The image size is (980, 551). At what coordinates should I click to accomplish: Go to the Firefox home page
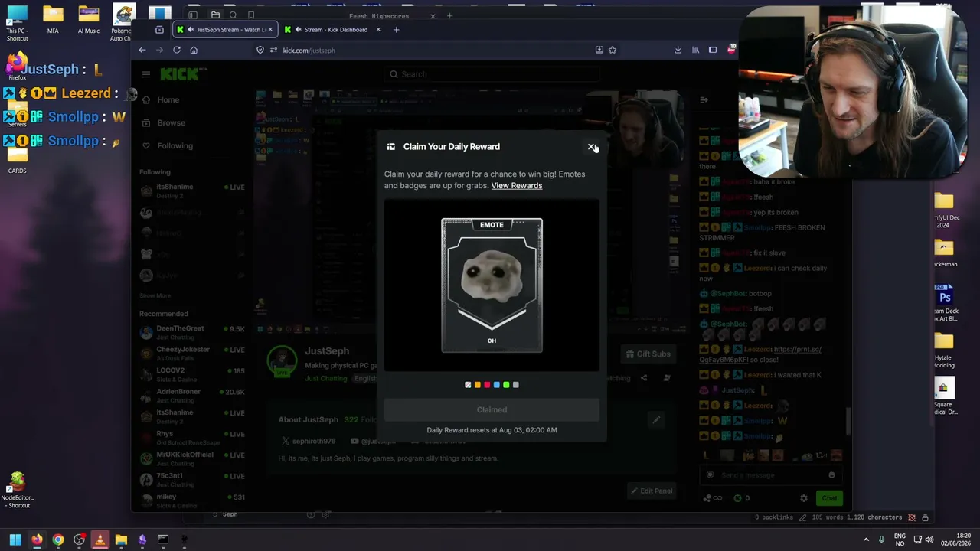[194, 50]
